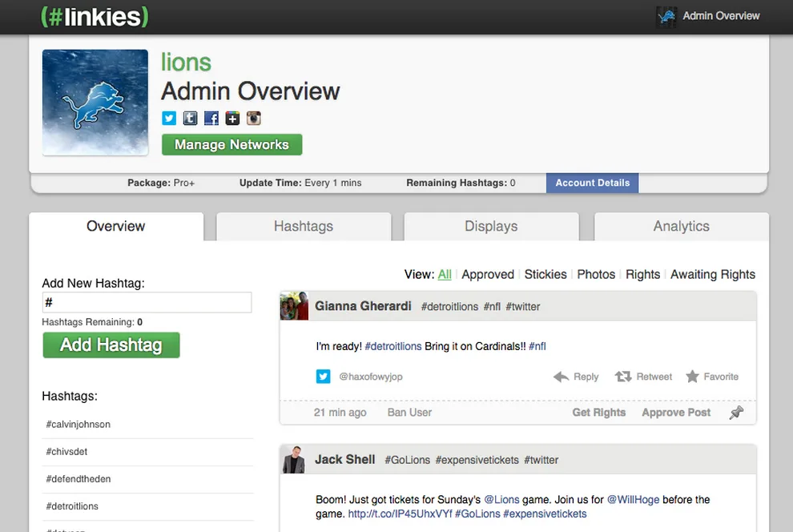Screen dimensions: 793x532
Task: Click #GoLions tag in Jack Shell's post header
Action: pyautogui.click(x=407, y=460)
